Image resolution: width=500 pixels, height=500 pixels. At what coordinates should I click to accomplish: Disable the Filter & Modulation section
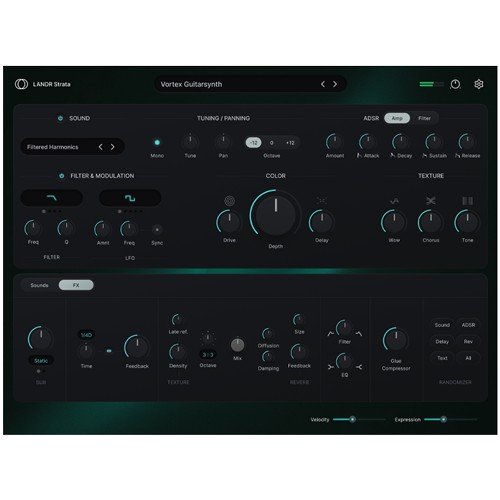(61, 176)
